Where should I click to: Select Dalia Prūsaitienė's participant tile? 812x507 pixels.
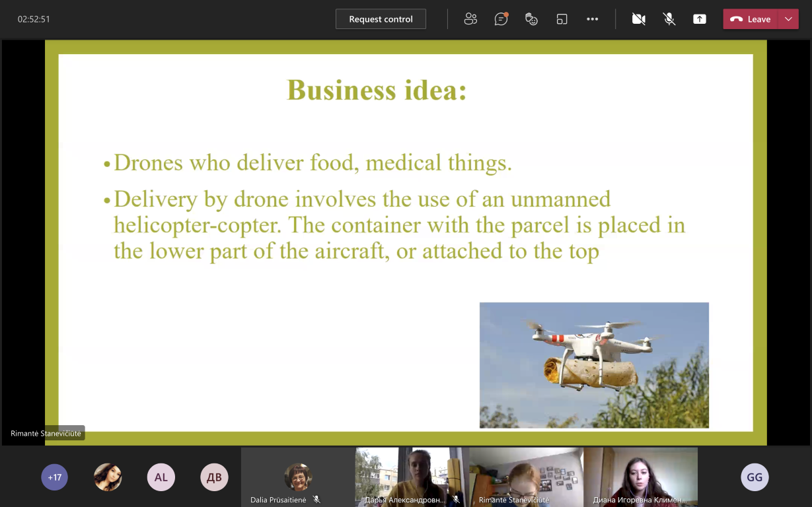(x=298, y=477)
